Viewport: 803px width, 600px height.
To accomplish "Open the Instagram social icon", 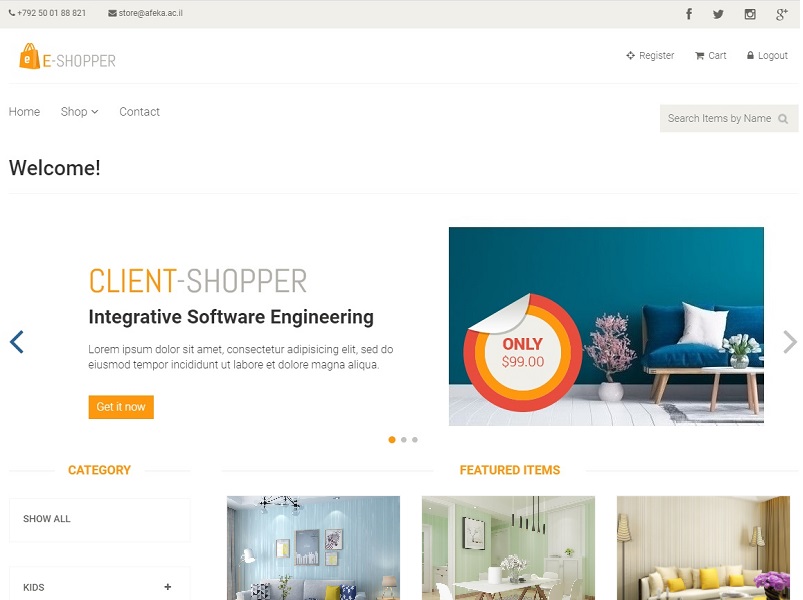I will (750, 14).
